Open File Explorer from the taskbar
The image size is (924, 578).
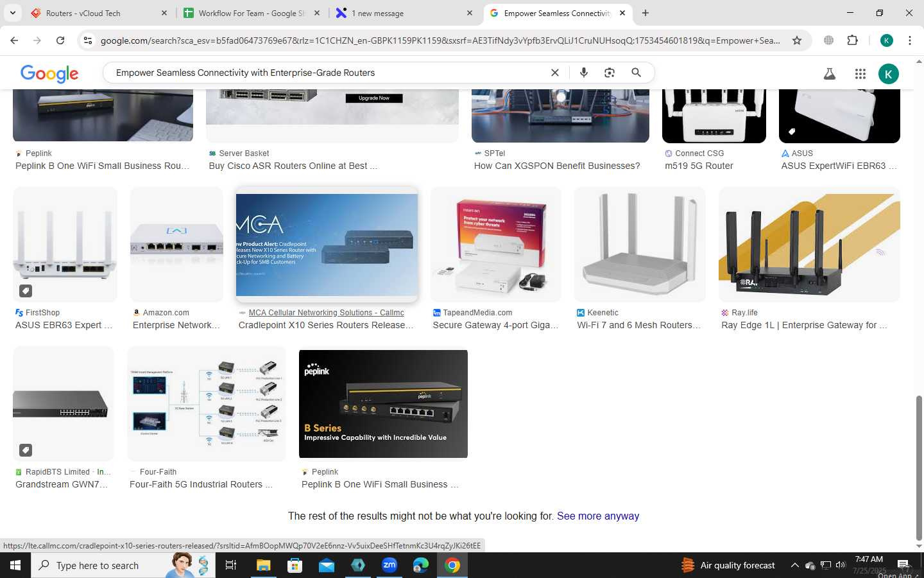(x=263, y=565)
